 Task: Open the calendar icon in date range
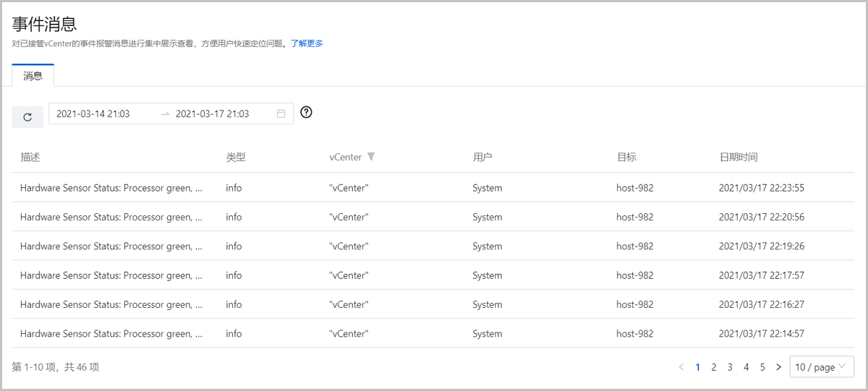(281, 113)
